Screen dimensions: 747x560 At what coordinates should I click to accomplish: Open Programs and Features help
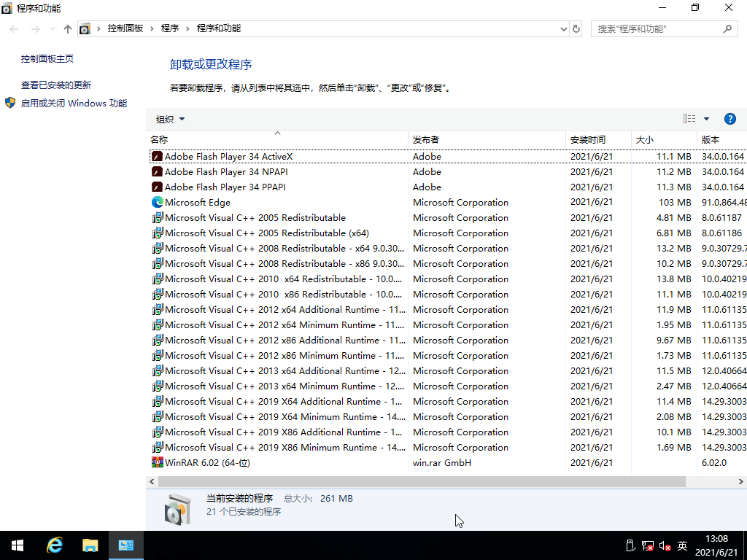point(730,118)
